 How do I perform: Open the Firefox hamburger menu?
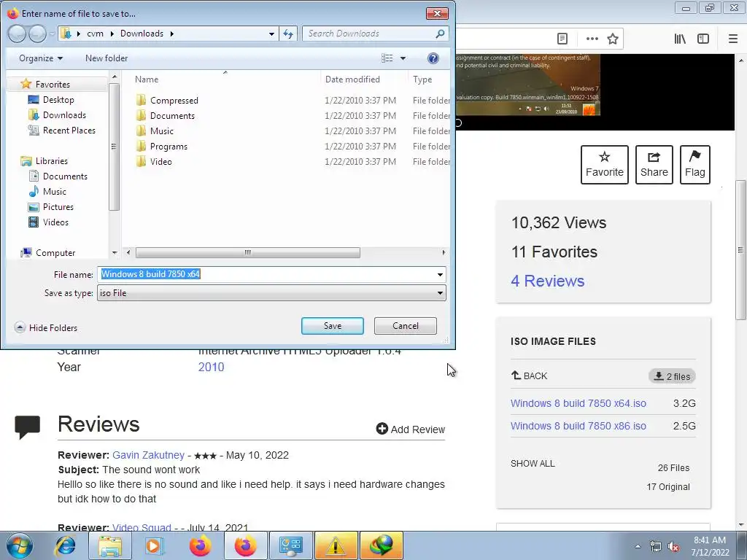coord(733,39)
